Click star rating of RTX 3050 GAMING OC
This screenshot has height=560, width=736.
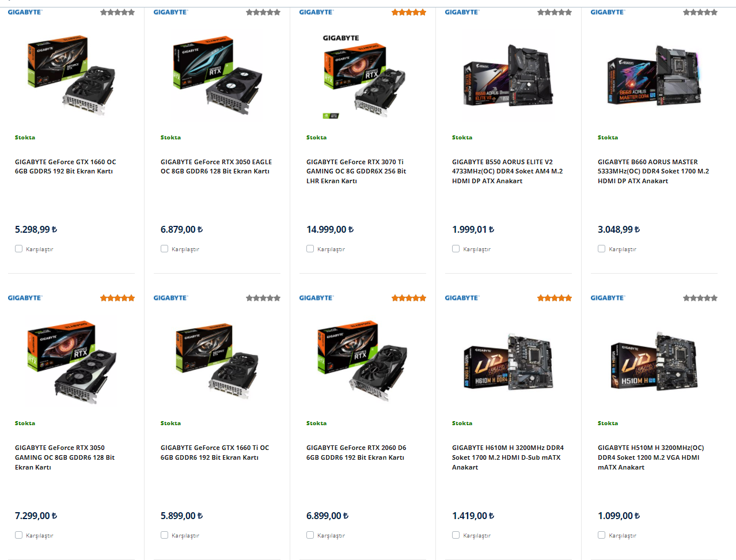tap(117, 298)
